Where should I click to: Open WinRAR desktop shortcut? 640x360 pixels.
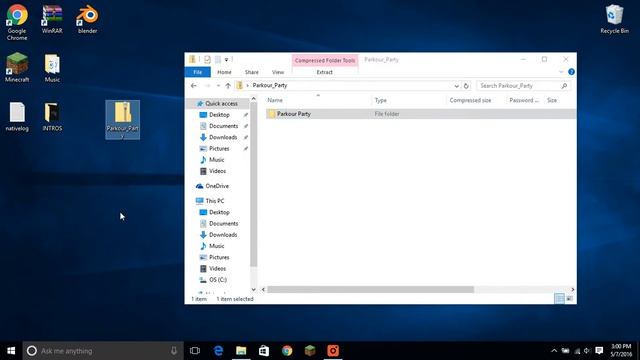tap(52, 19)
